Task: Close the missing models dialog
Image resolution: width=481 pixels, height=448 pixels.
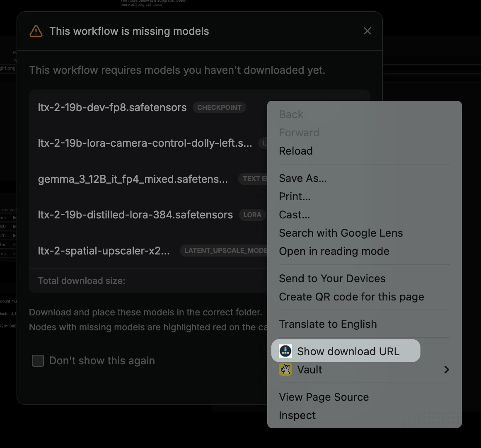Action: [x=367, y=31]
